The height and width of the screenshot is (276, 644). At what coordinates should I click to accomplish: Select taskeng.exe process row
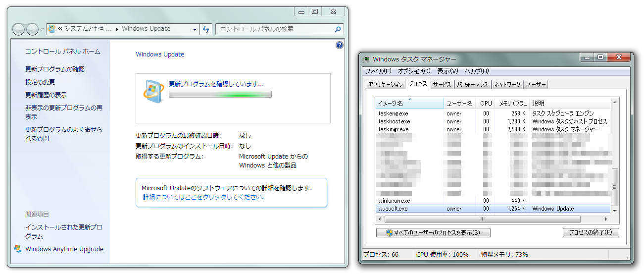point(493,113)
